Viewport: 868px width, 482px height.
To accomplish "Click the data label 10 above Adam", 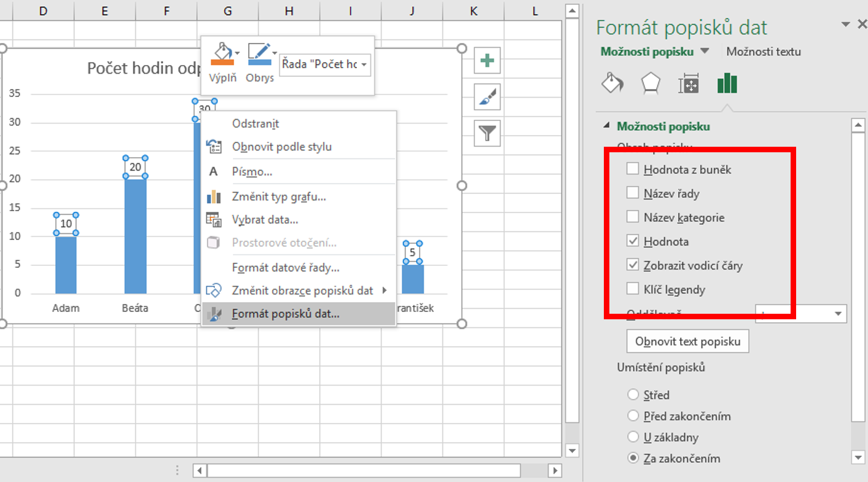I will coord(66,224).
